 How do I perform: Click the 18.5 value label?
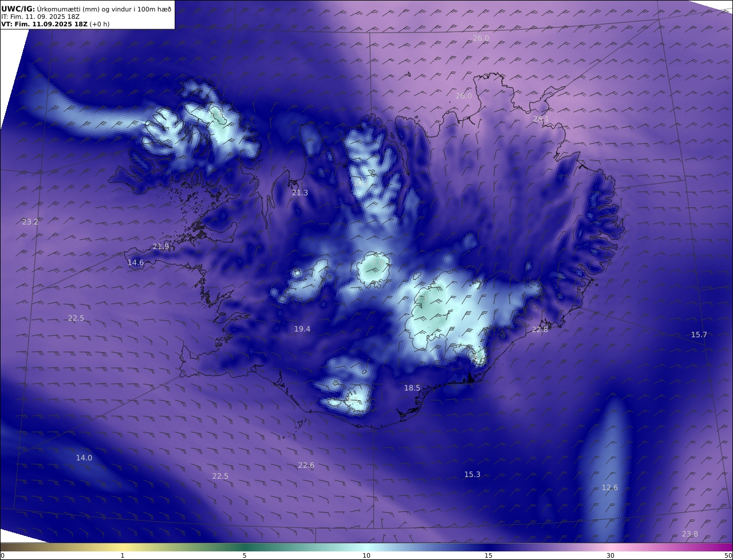(412, 388)
